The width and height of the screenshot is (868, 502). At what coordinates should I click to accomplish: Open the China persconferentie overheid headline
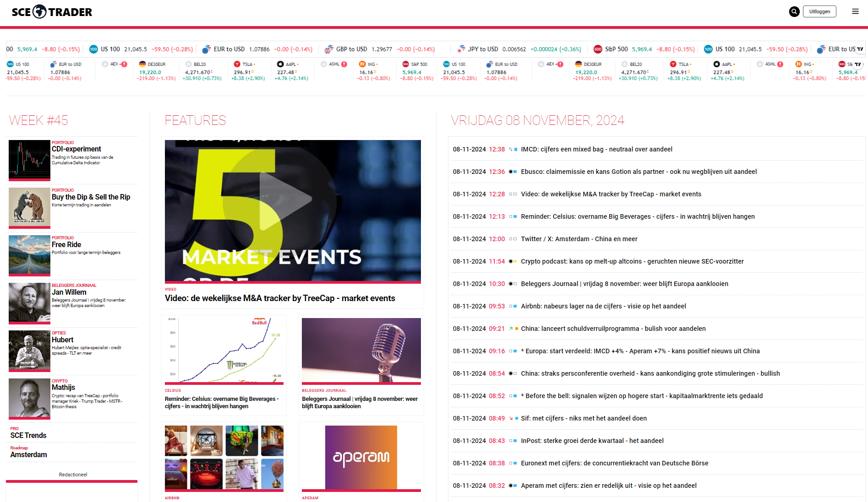(650, 374)
